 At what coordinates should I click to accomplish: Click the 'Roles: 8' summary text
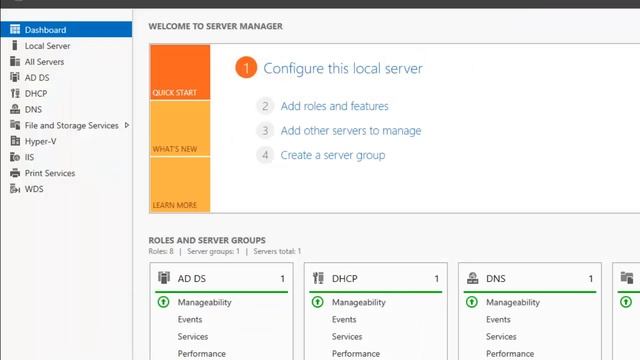(x=161, y=251)
